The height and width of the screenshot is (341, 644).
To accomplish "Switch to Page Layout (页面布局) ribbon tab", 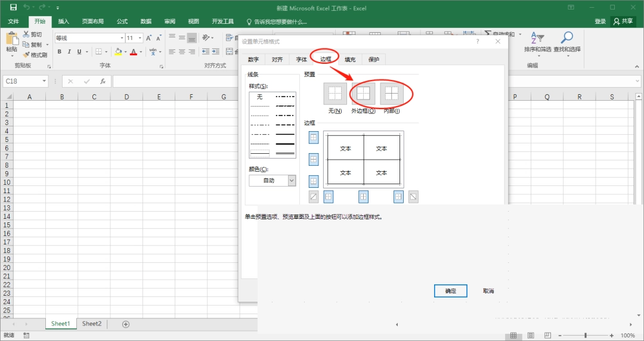I will 93,21.
